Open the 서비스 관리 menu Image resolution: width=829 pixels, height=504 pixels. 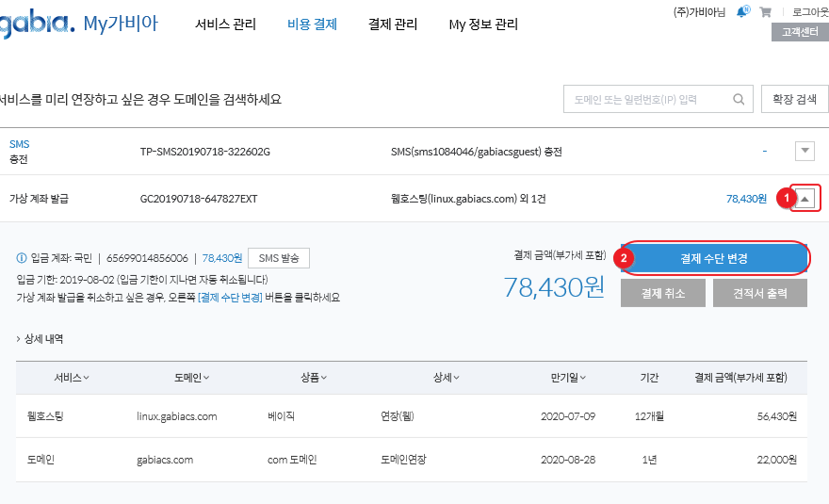[x=225, y=24]
